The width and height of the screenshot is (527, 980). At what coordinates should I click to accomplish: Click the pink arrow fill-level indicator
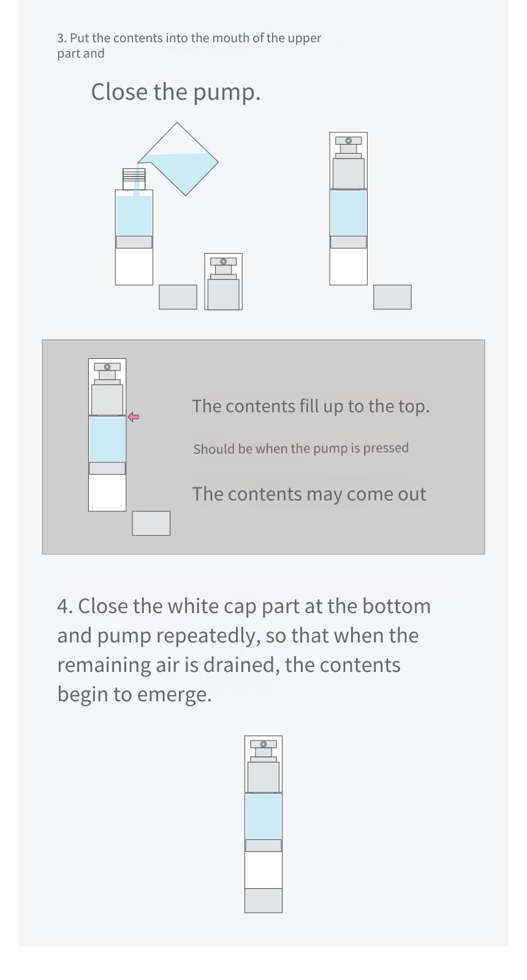point(134,417)
